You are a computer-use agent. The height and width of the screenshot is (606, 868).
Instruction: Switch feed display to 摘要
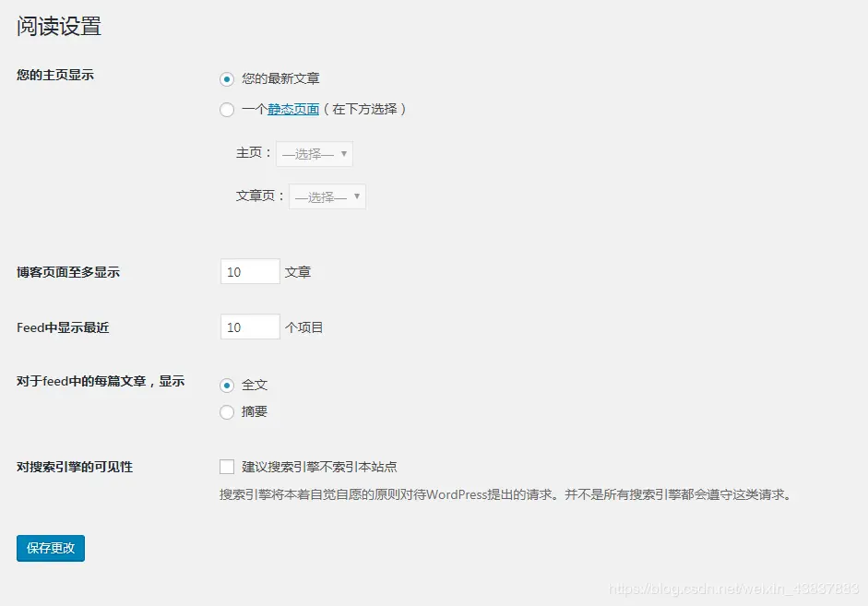[x=226, y=412]
